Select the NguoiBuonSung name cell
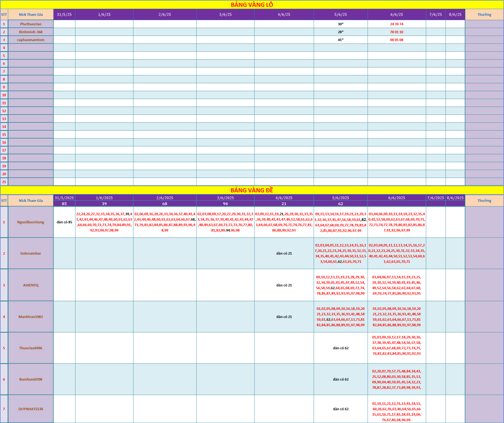The height and width of the screenshot is (423, 504). pyautogui.click(x=31, y=222)
